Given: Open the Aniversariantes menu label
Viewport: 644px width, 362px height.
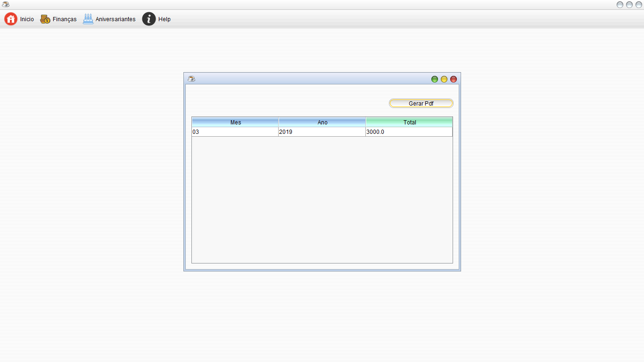Looking at the screenshot, I should tap(116, 19).
